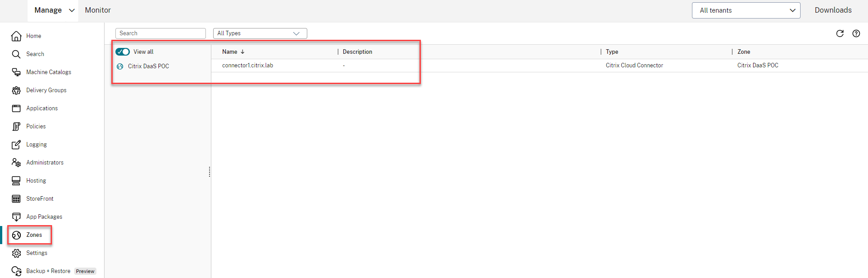The width and height of the screenshot is (868, 278).
Task: Click the Machine Catalogs icon
Action: coord(16,72)
